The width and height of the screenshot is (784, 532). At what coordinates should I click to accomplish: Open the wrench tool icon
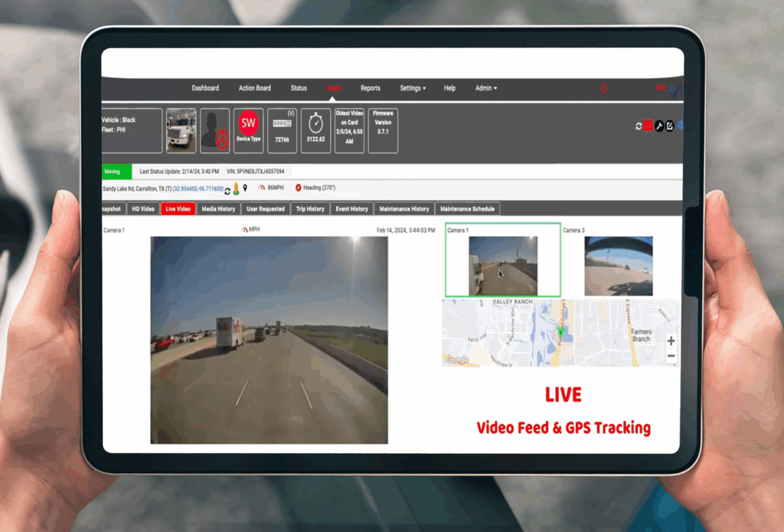coord(658,126)
